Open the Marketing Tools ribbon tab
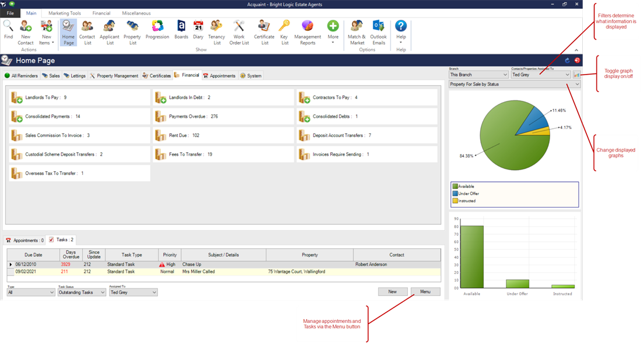 coord(66,13)
